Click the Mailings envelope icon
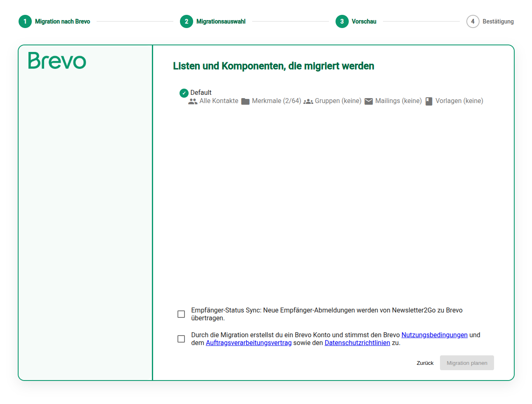The width and height of the screenshot is (532, 404). [369, 101]
